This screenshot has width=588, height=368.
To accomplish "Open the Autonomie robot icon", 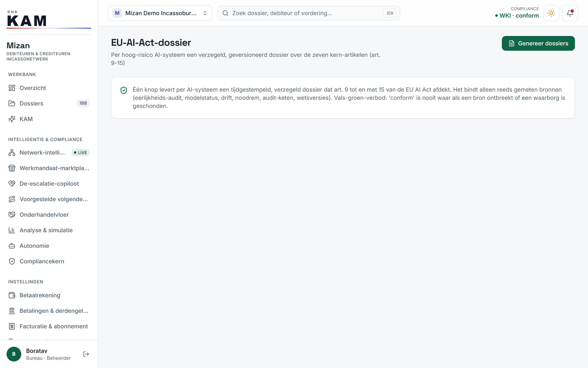I will [12, 246].
